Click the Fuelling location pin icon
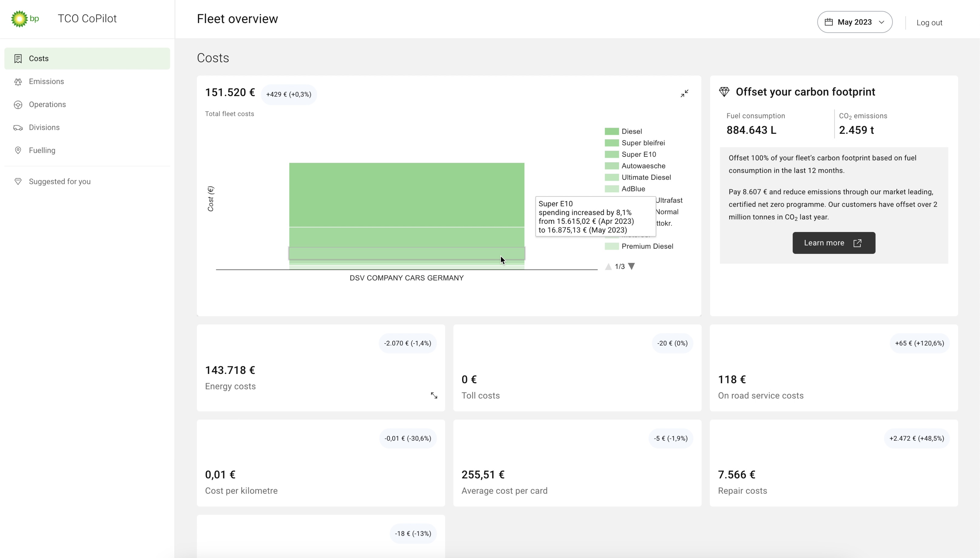The width and height of the screenshot is (980, 558). click(18, 150)
